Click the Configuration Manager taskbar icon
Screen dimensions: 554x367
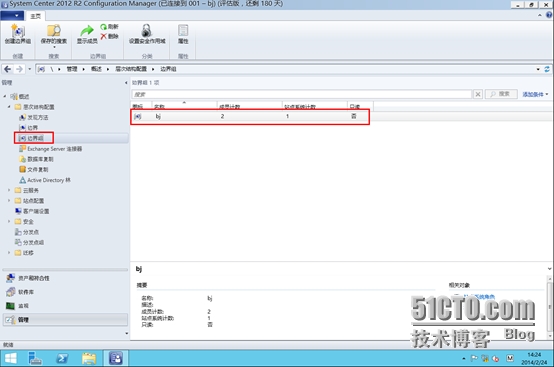(116, 359)
